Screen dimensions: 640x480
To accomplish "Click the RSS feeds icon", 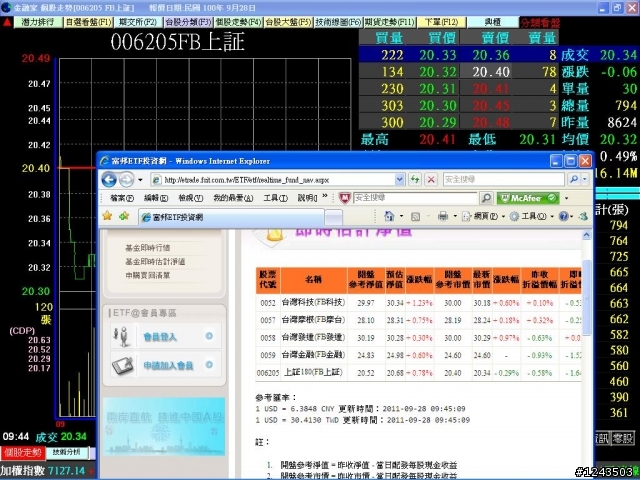I will [x=416, y=216].
